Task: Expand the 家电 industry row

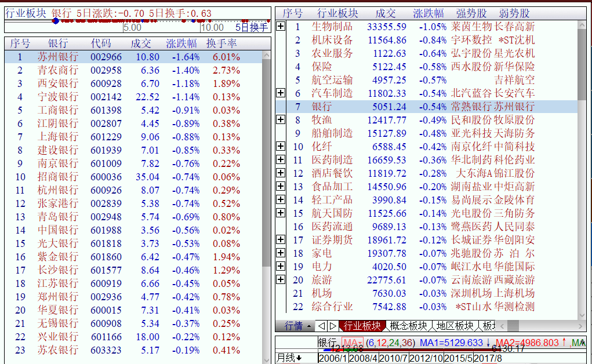Action: (281, 253)
